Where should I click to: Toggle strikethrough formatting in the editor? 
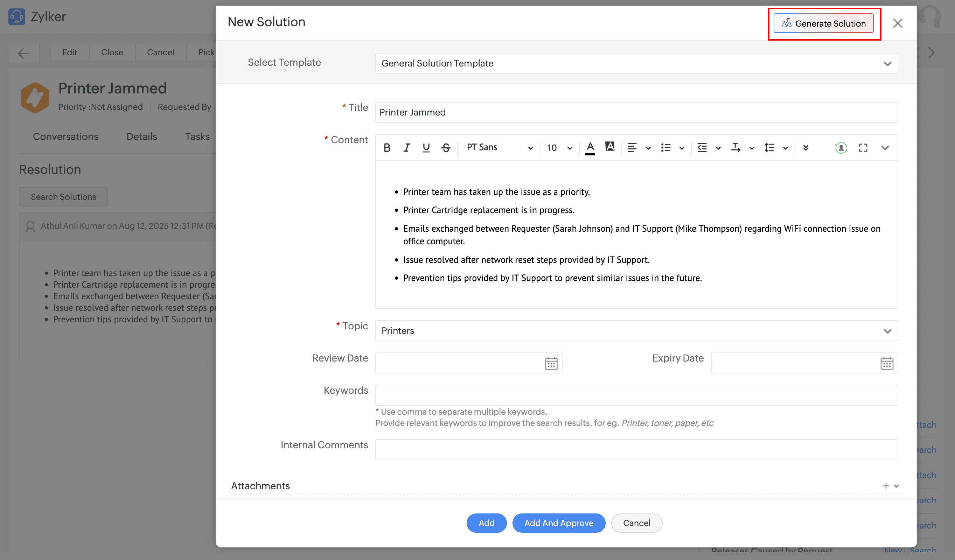pos(445,148)
